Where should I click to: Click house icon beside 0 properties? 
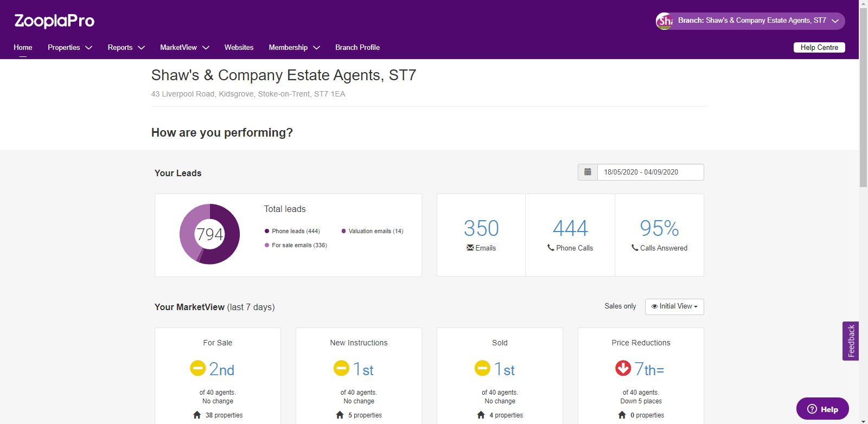click(622, 415)
